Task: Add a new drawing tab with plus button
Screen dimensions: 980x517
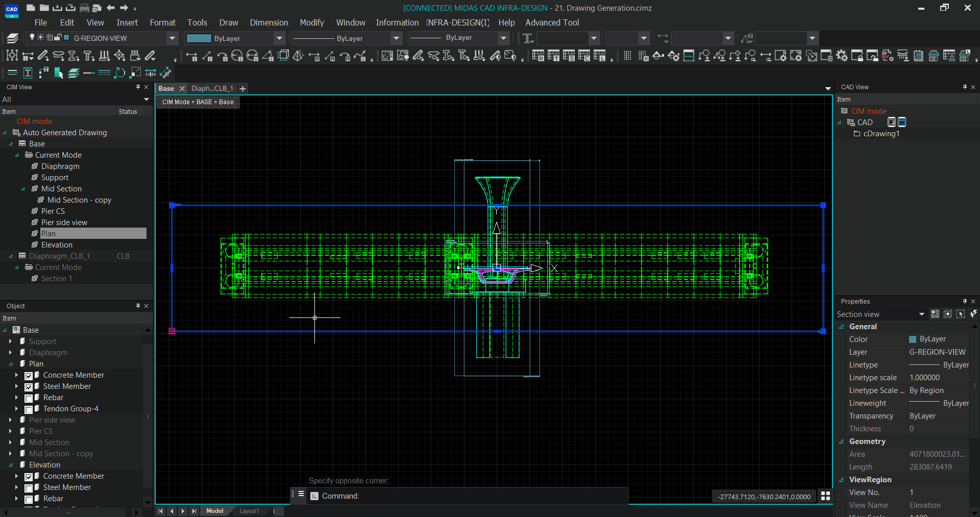Action: click(x=243, y=89)
